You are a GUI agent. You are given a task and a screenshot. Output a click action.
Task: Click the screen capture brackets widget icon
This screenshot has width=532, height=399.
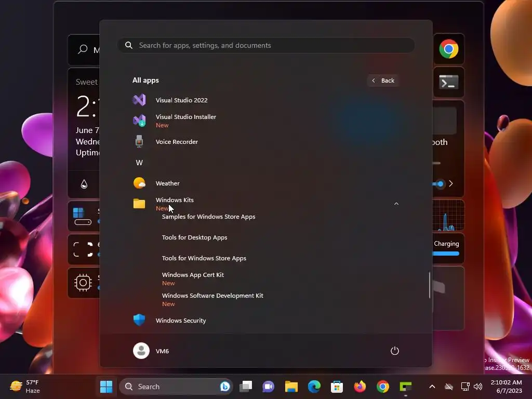(x=83, y=249)
